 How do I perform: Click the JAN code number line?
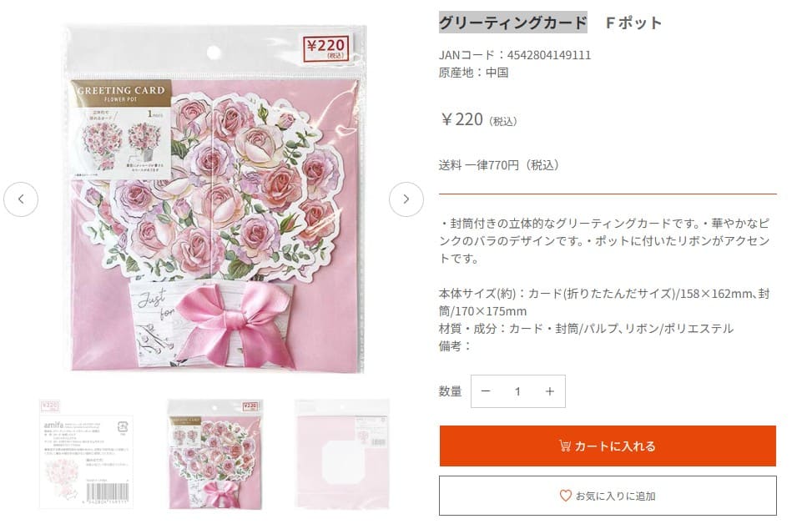click(x=515, y=55)
